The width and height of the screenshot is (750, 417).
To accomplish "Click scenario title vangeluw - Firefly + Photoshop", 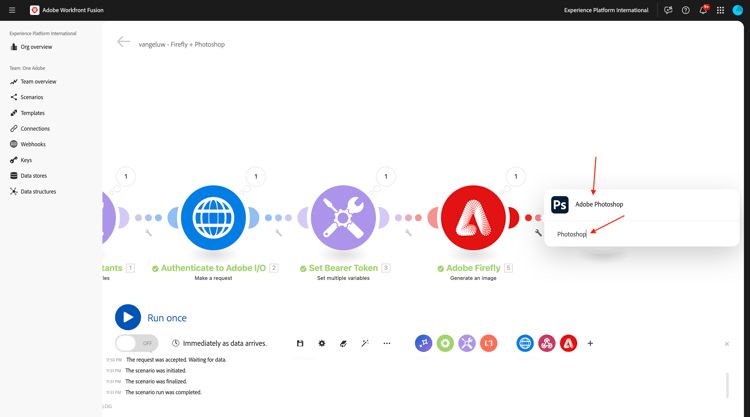I will click(x=182, y=44).
